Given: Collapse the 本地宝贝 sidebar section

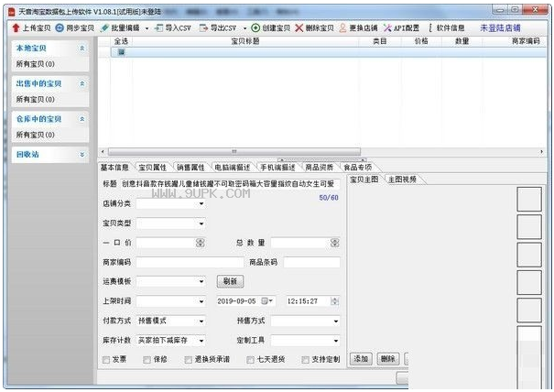Looking at the screenshot, I should pos(82,49).
